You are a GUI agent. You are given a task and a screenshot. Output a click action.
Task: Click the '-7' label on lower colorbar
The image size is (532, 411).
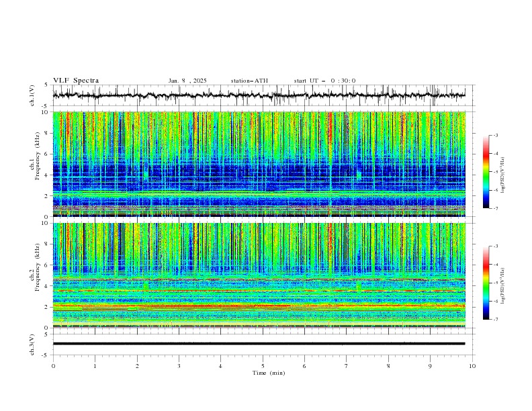click(496, 320)
